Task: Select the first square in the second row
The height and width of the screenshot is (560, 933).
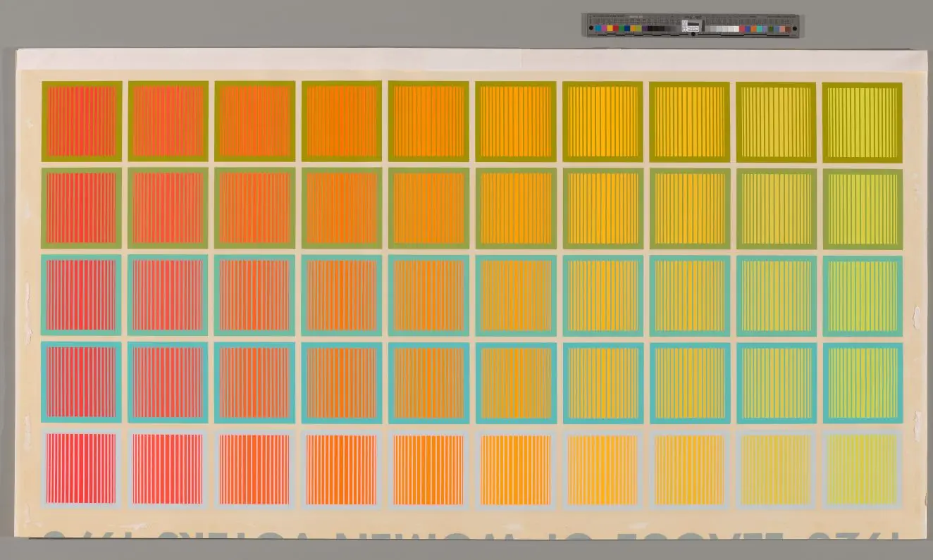Action: point(82,208)
